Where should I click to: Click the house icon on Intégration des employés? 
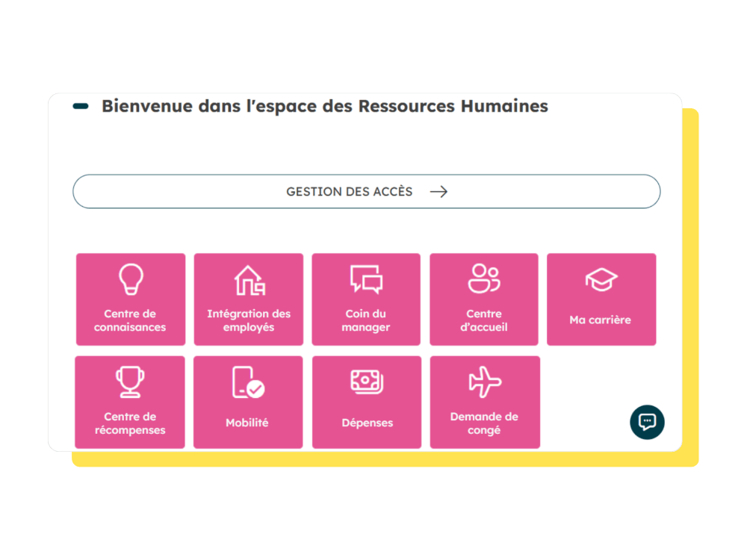[248, 280]
